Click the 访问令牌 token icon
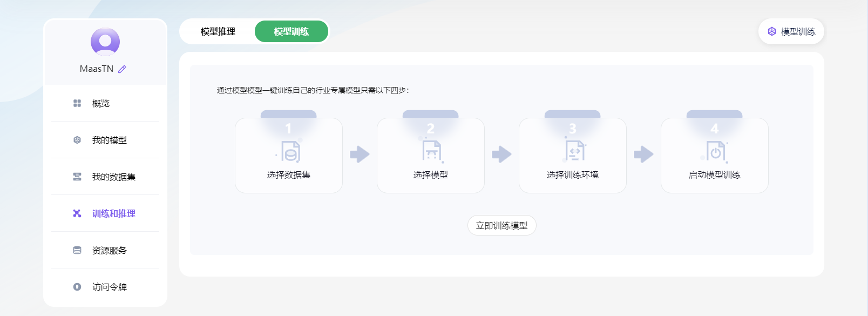Viewport: 868px width, 316px height. tap(77, 287)
